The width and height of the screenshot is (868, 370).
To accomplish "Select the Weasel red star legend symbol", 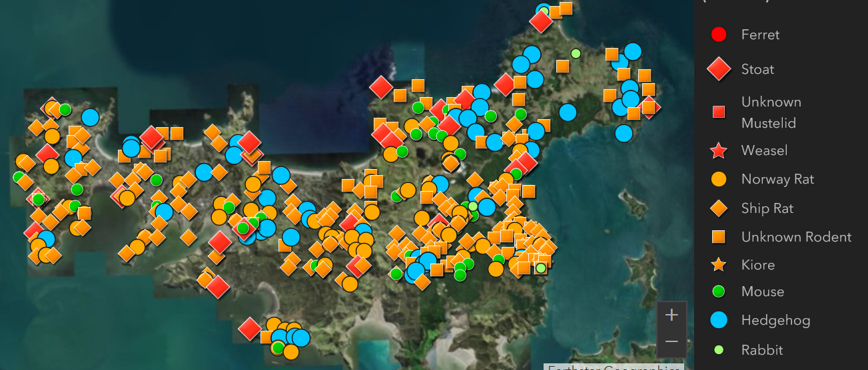I will [x=718, y=150].
